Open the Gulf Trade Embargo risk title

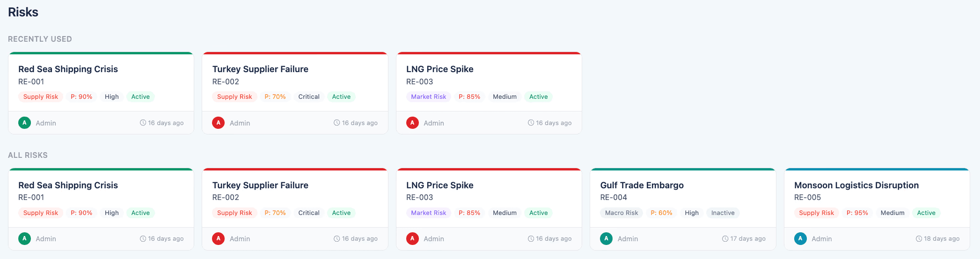pos(642,185)
